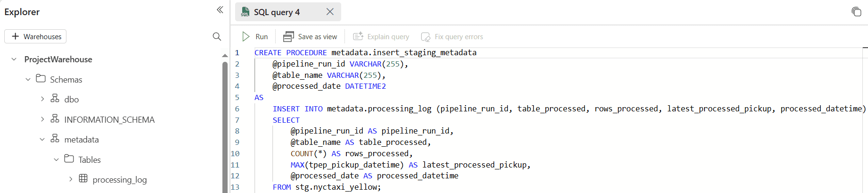Select the dbo schema label

(x=72, y=100)
